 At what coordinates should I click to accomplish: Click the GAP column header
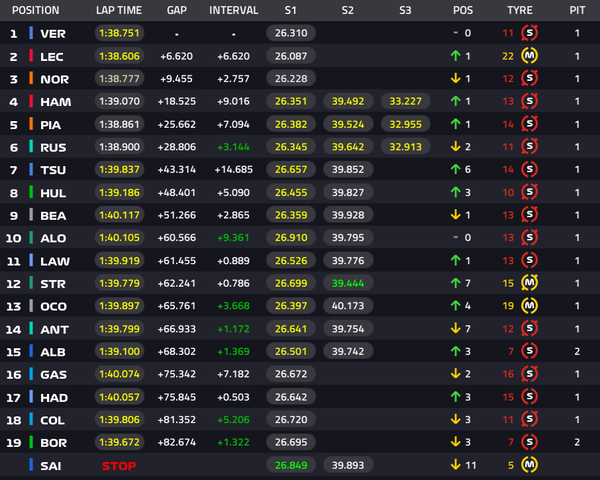click(x=177, y=10)
